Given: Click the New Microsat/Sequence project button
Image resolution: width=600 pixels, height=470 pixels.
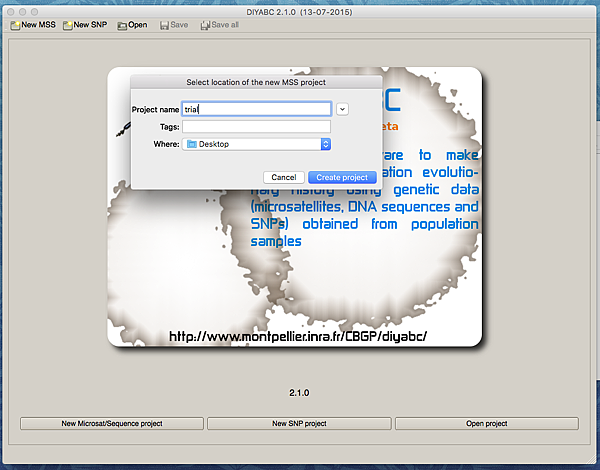Looking at the screenshot, I should click(x=112, y=424).
